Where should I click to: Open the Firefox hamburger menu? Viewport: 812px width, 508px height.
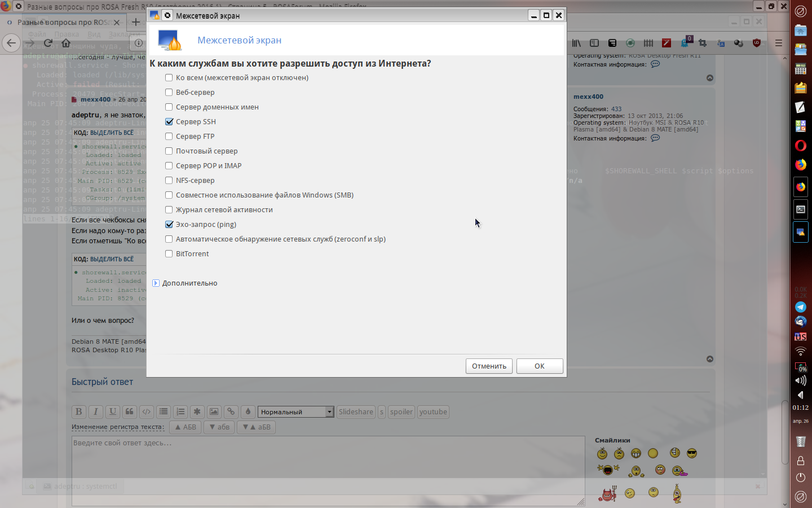779,43
